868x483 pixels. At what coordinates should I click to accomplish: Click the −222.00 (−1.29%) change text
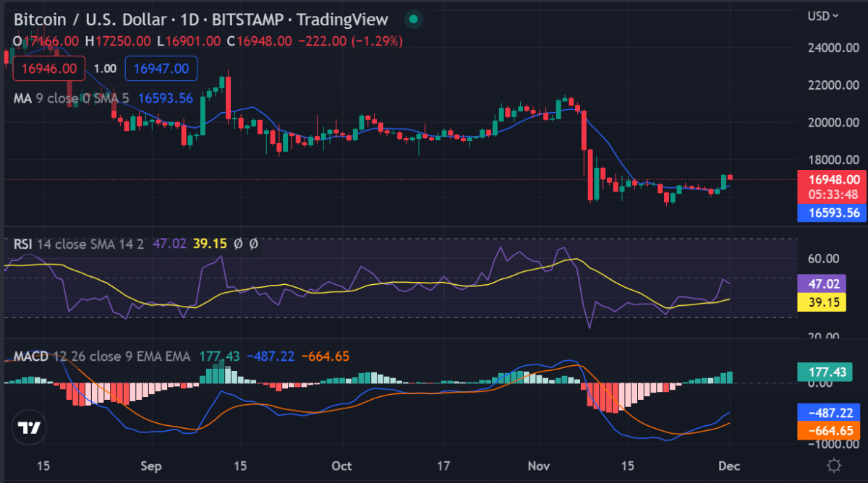(x=350, y=41)
